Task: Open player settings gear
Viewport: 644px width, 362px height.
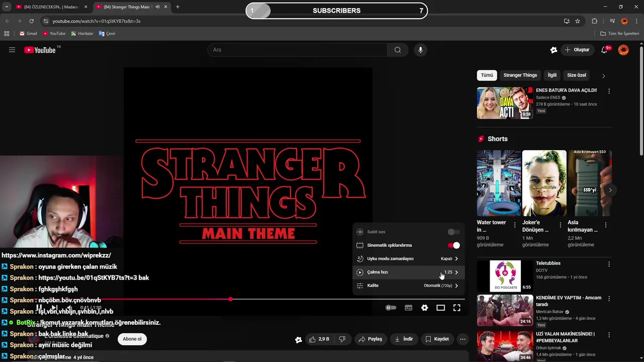Action: (x=425, y=308)
